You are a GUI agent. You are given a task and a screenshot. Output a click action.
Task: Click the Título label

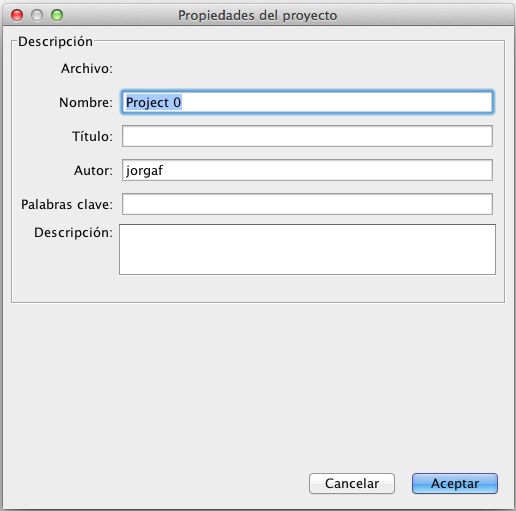[92, 136]
